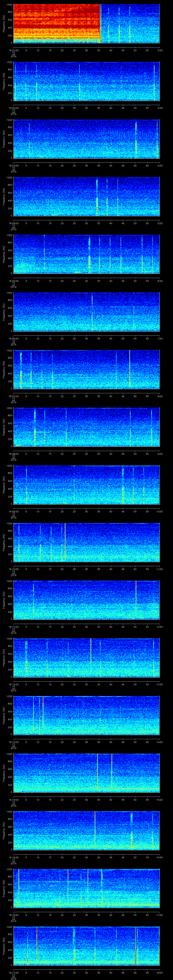
Task: Click the 16:03:00 start time label
Action: tap(13, 166)
